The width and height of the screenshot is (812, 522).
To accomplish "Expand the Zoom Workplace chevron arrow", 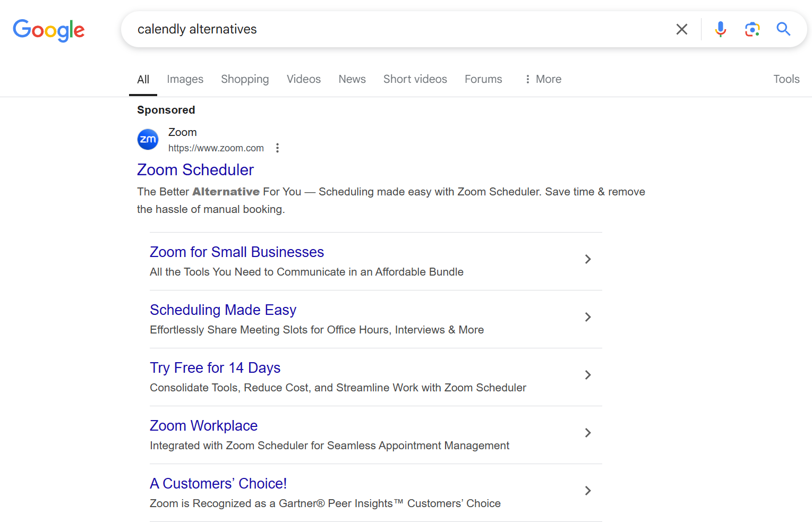I will (587, 433).
